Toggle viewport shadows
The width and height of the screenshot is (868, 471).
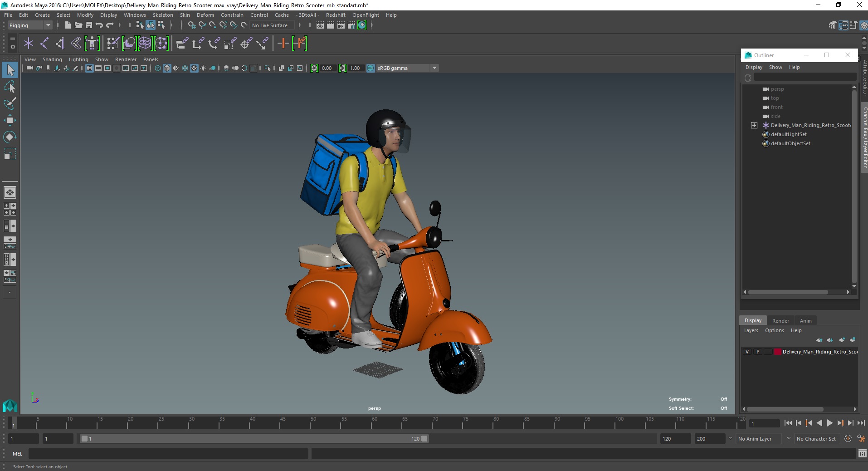tap(212, 68)
